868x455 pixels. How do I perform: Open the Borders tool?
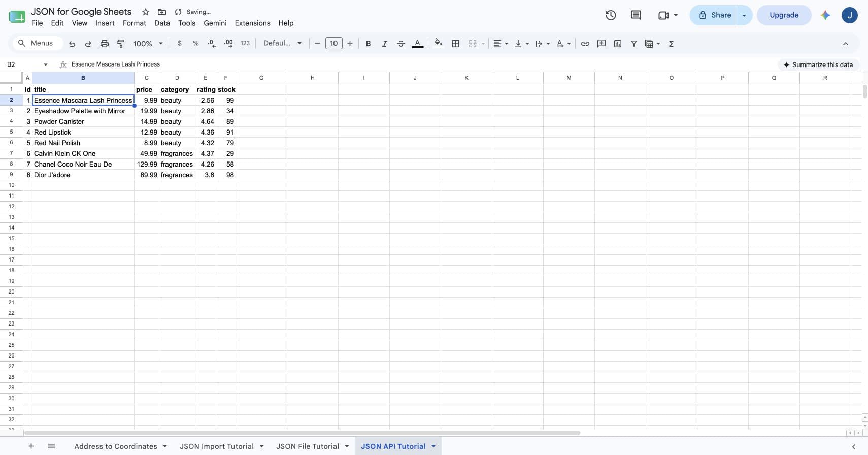click(x=456, y=44)
